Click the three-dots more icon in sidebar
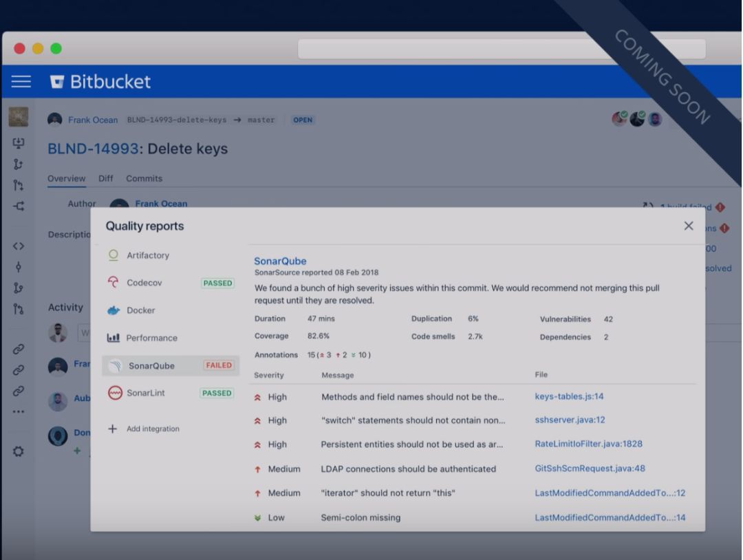 19,411
